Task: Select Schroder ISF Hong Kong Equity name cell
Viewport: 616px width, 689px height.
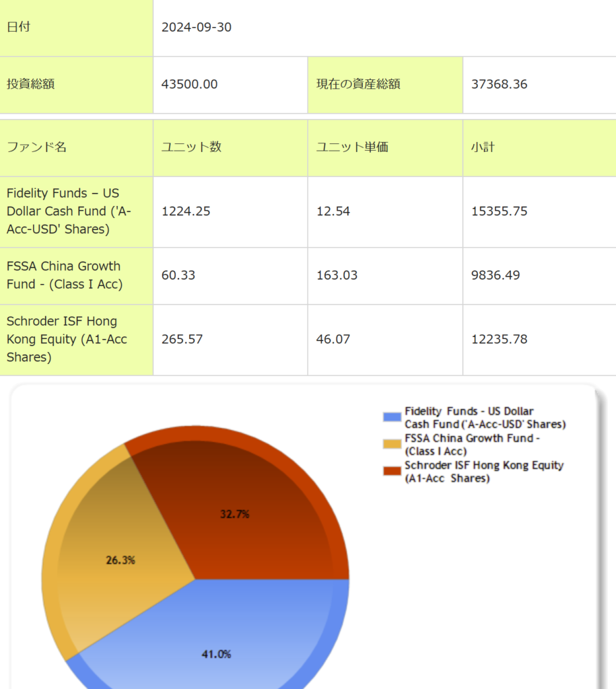Action: click(67, 339)
